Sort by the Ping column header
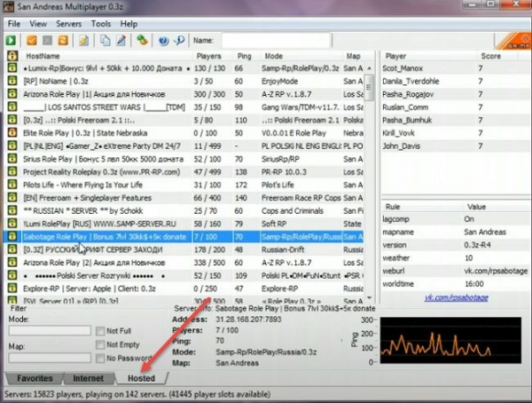 [246, 56]
